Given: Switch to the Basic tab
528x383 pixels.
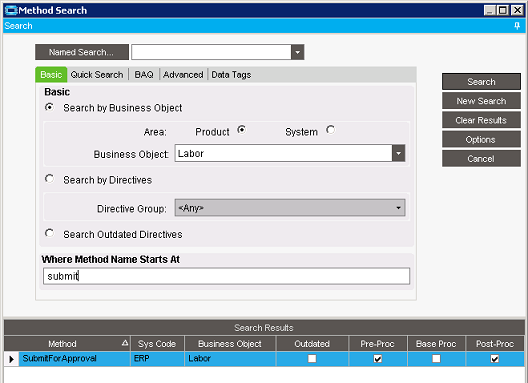Looking at the screenshot, I should point(51,74).
